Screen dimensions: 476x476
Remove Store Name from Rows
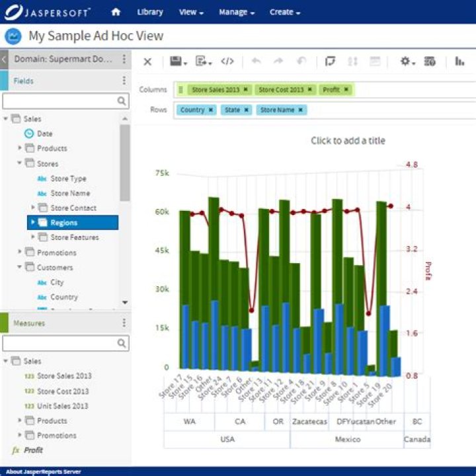click(x=301, y=110)
